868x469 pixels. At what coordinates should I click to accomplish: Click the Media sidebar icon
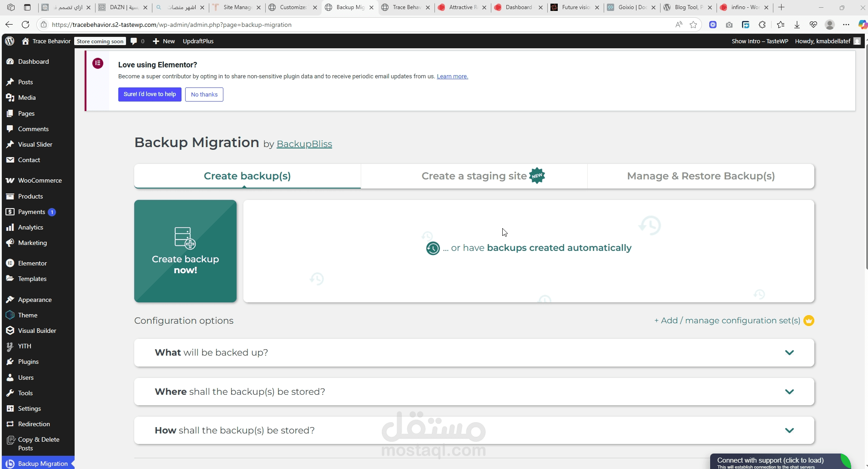click(x=10, y=97)
